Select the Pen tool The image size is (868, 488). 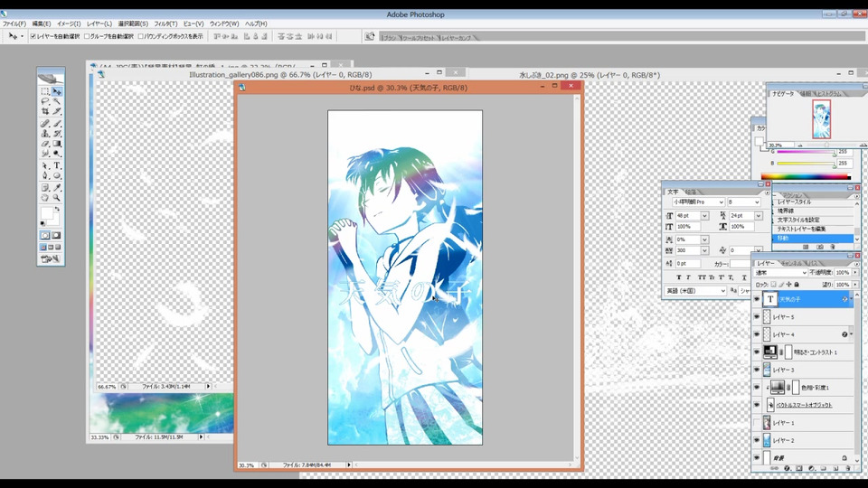click(x=45, y=176)
